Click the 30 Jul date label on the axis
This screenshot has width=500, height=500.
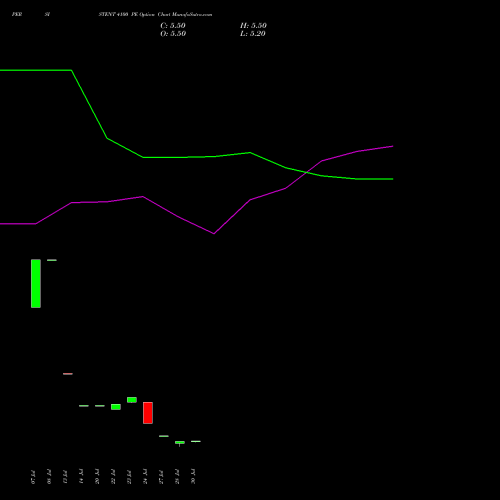[x=193, y=477]
